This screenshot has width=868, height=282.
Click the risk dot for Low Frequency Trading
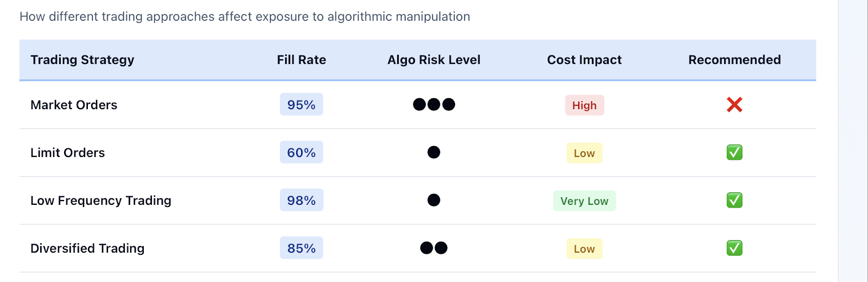434,200
